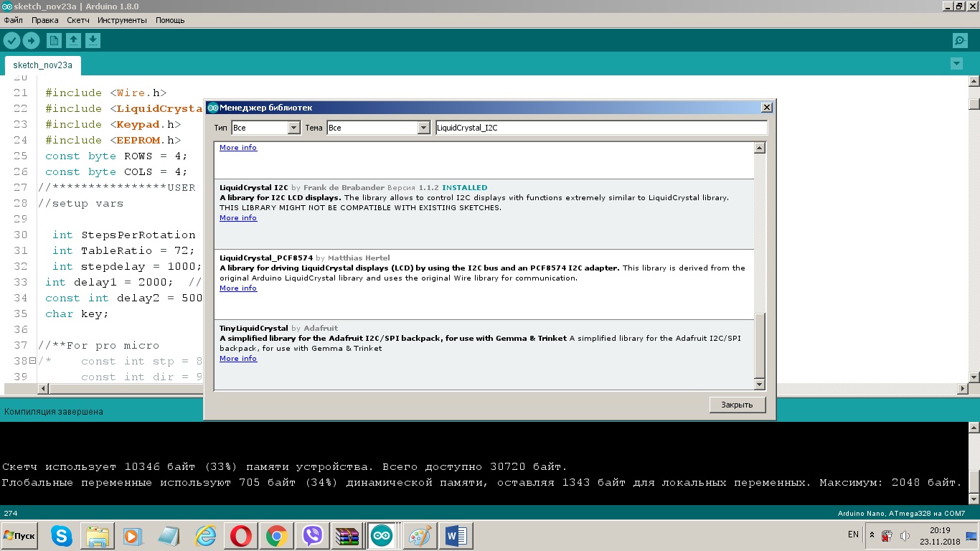Viewport: 980px width, 551px height.
Task: Open the Файл menu
Action: [13, 20]
